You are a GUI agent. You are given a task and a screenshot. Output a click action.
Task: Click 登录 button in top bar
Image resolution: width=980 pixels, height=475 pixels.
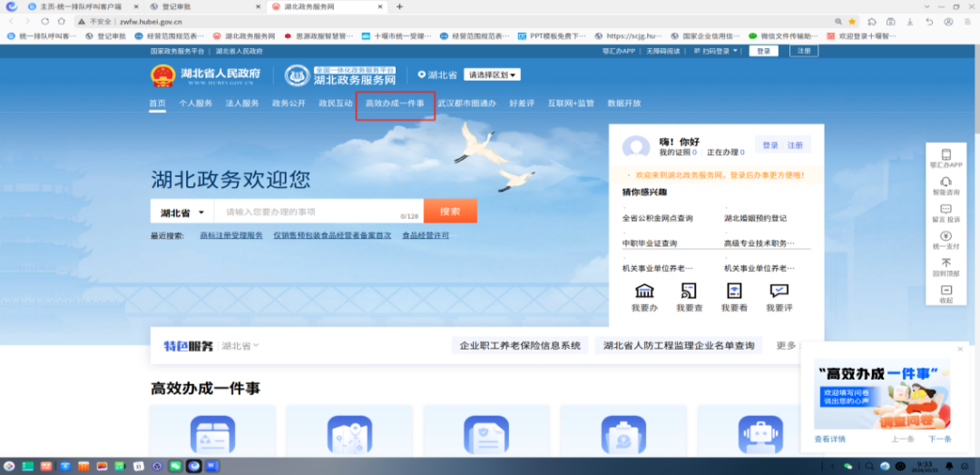[x=764, y=51]
